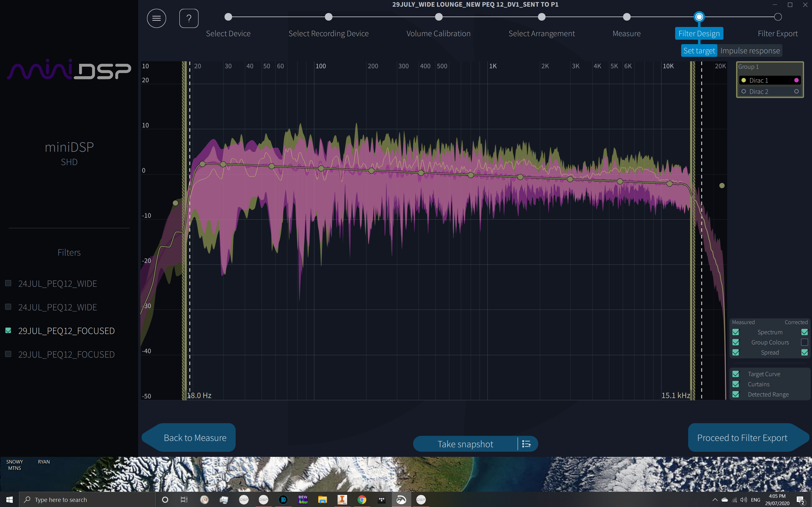
Task: Switch to the Impulse response sub-tab
Action: [x=750, y=50]
